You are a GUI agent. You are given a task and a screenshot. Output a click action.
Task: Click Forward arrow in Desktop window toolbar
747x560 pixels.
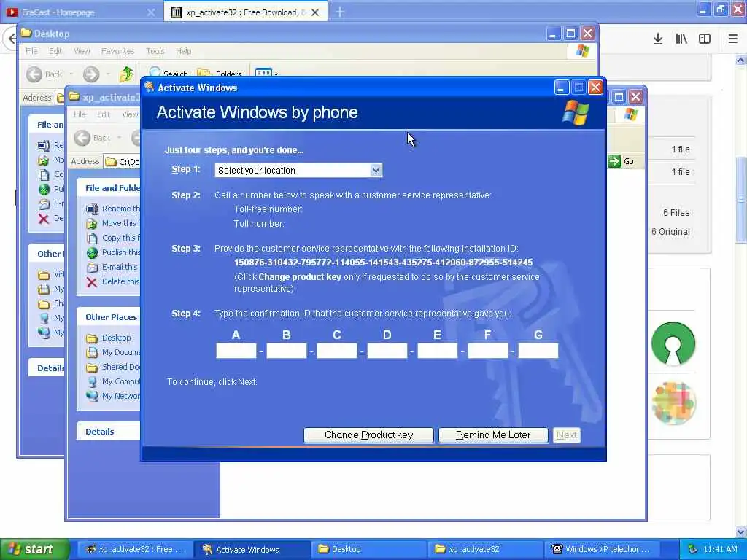[91, 74]
